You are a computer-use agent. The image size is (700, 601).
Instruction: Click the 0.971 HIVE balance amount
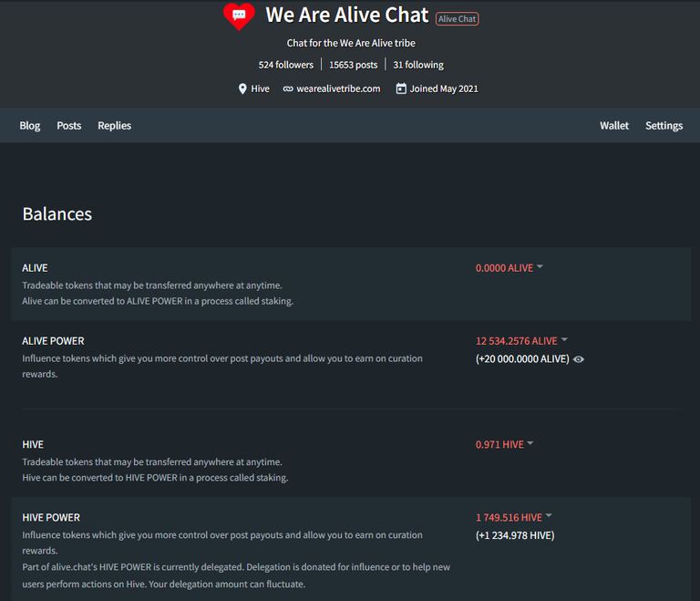[499, 445]
